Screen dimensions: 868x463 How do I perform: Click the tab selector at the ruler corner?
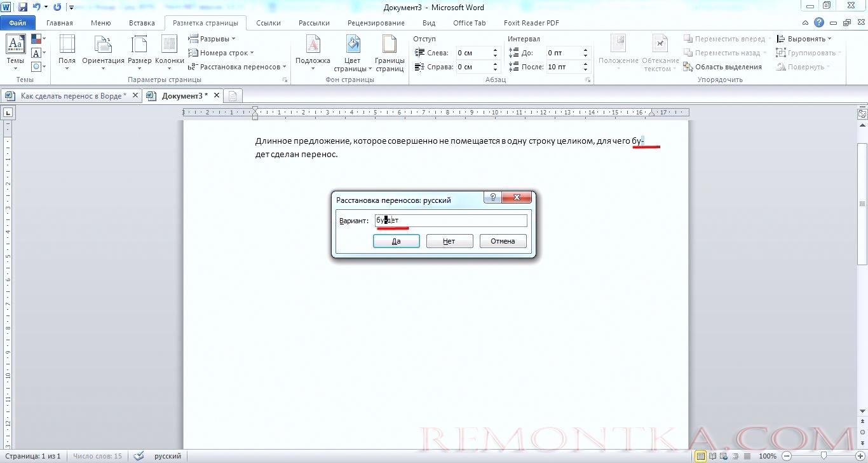click(8, 113)
